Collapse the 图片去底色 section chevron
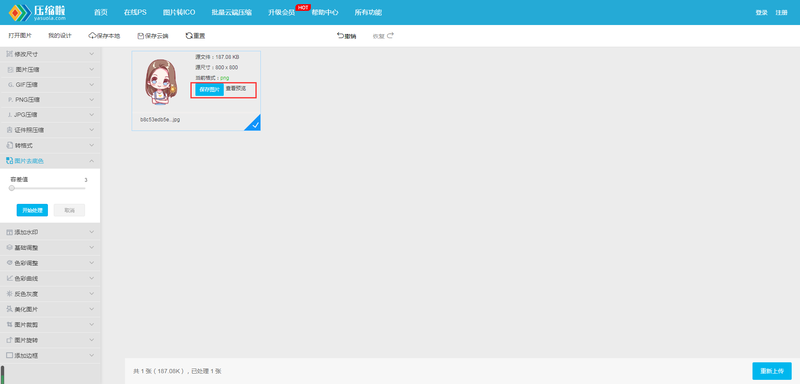Viewport: 800px width, 384px height. (91, 161)
